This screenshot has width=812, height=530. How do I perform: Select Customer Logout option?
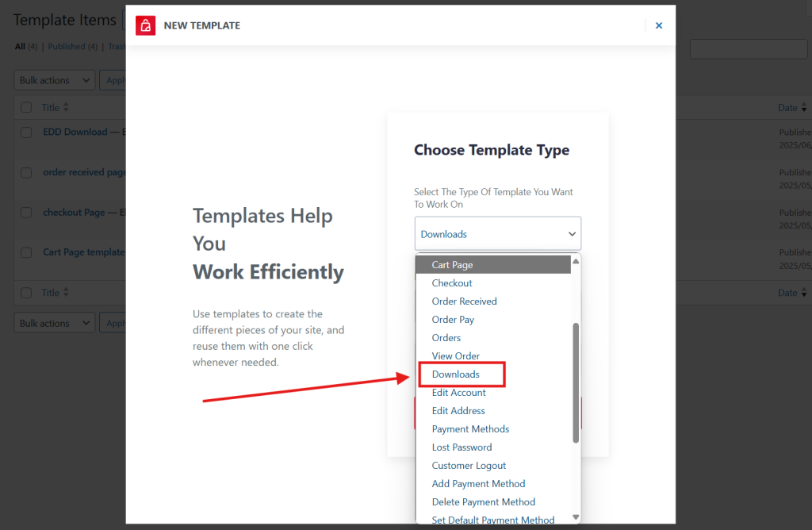point(493,465)
